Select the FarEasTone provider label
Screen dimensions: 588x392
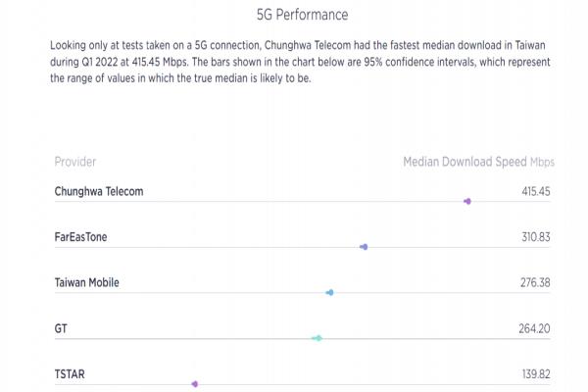point(80,237)
